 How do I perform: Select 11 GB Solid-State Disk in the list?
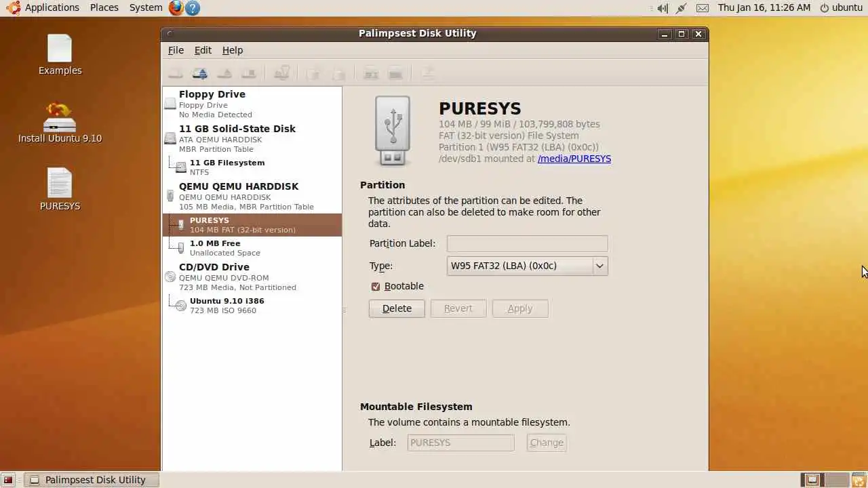(252, 138)
